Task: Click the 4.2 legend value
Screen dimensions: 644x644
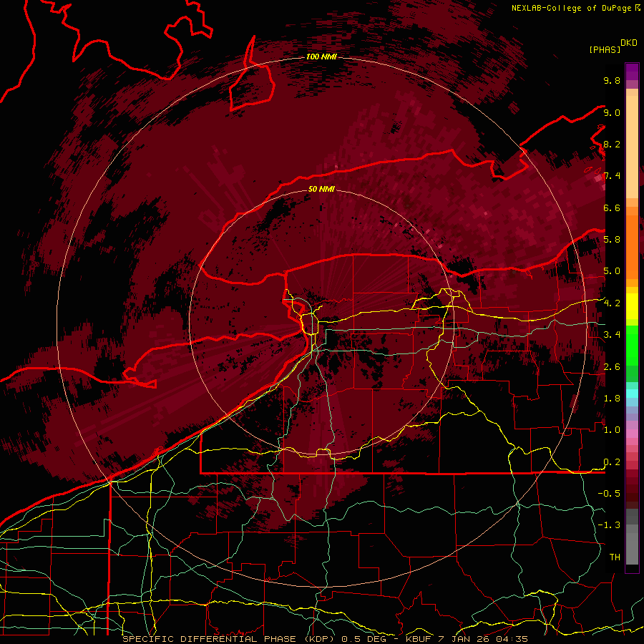Action: coord(612,303)
